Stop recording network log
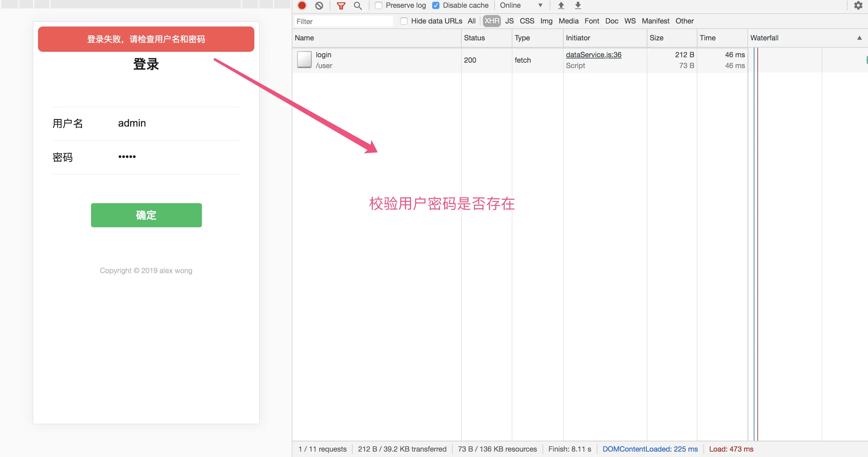This screenshot has height=457, width=868. [302, 5]
